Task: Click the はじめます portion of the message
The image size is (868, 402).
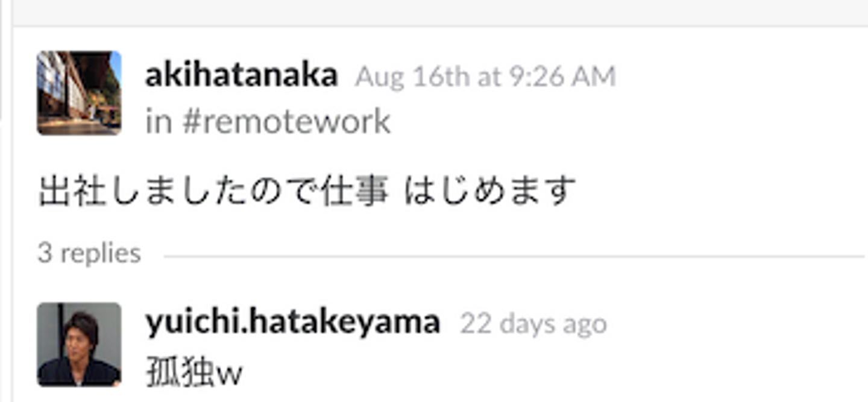Action: pyautogui.click(x=489, y=190)
